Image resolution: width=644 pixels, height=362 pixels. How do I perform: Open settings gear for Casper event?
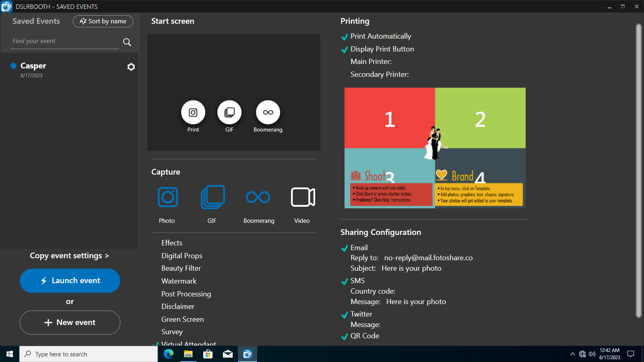click(x=131, y=67)
